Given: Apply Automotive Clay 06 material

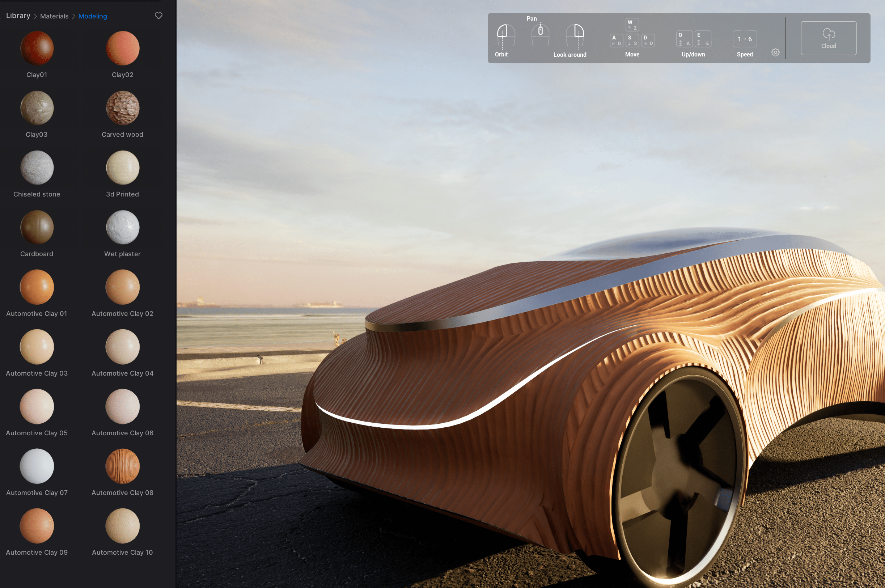Looking at the screenshot, I should (x=123, y=406).
